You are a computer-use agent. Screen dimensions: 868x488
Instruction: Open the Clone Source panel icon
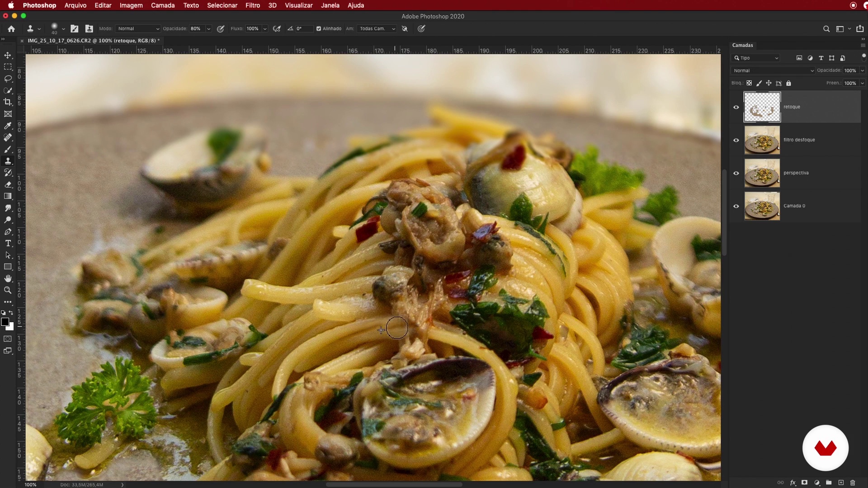(x=89, y=28)
